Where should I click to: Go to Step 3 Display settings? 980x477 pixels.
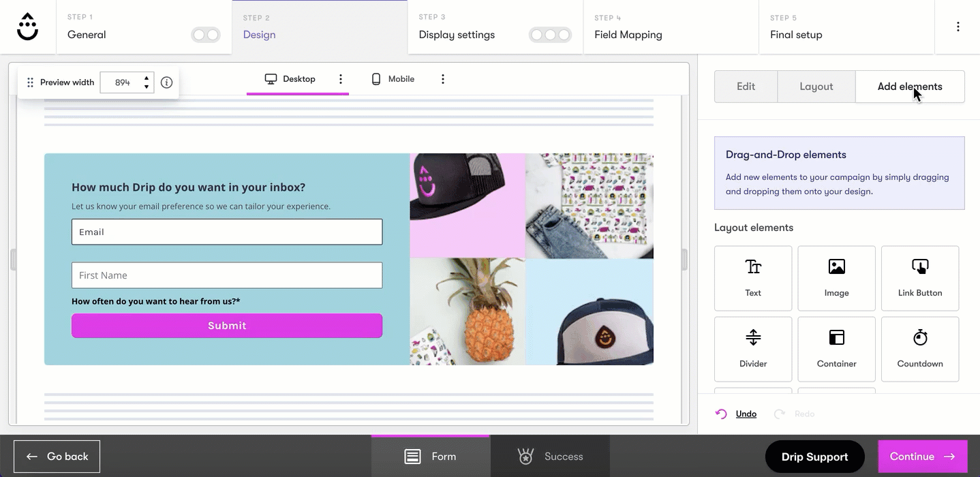click(x=495, y=27)
